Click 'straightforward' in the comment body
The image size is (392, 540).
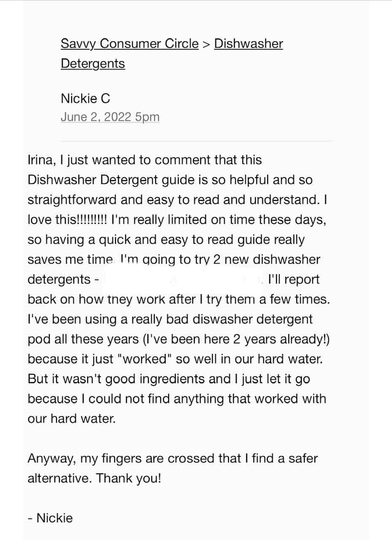point(72,200)
